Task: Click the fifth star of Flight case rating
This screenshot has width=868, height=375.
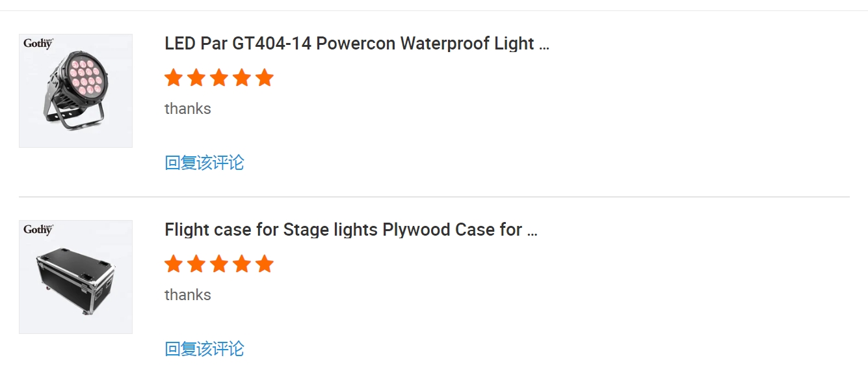Action: tap(265, 264)
